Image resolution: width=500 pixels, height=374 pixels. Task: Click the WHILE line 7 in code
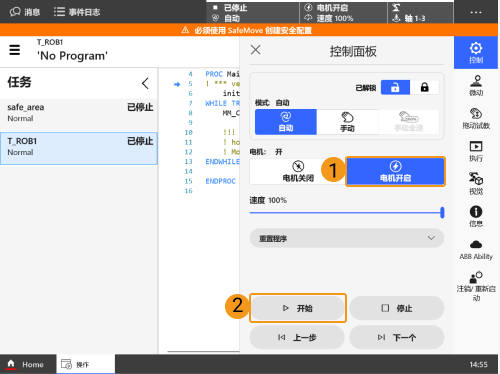(x=222, y=103)
